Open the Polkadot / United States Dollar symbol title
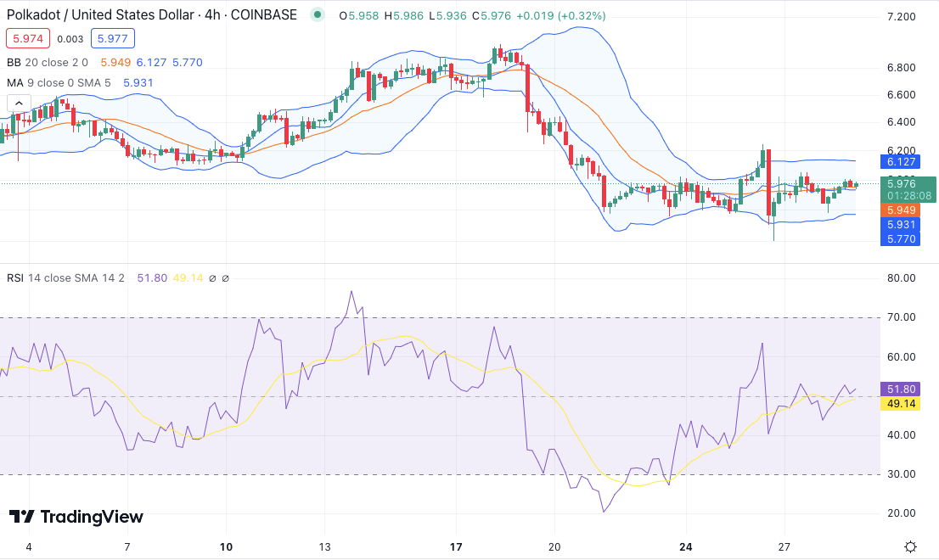Image resolution: width=939 pixels, height=560 pixels. point(151,15)
